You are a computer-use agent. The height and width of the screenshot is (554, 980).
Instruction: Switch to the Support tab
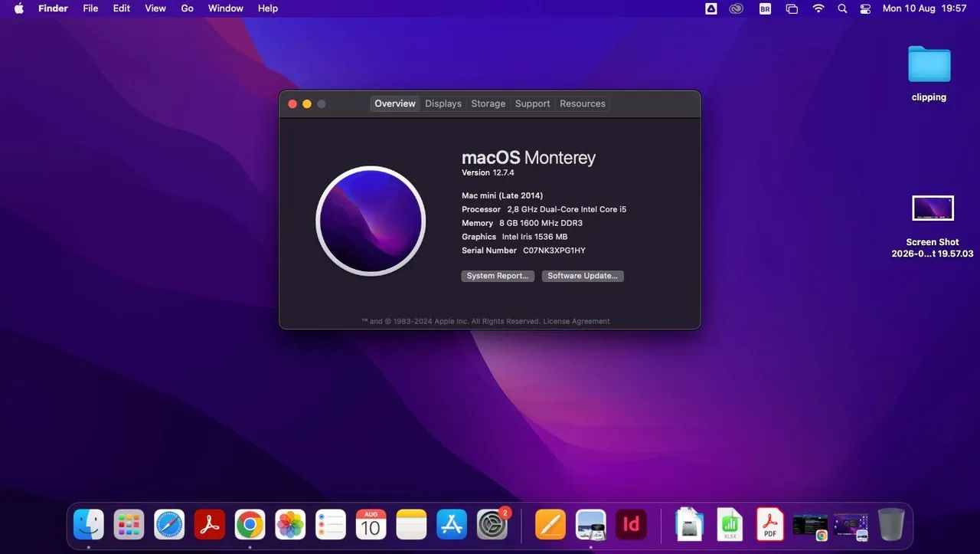coord(533,103)
